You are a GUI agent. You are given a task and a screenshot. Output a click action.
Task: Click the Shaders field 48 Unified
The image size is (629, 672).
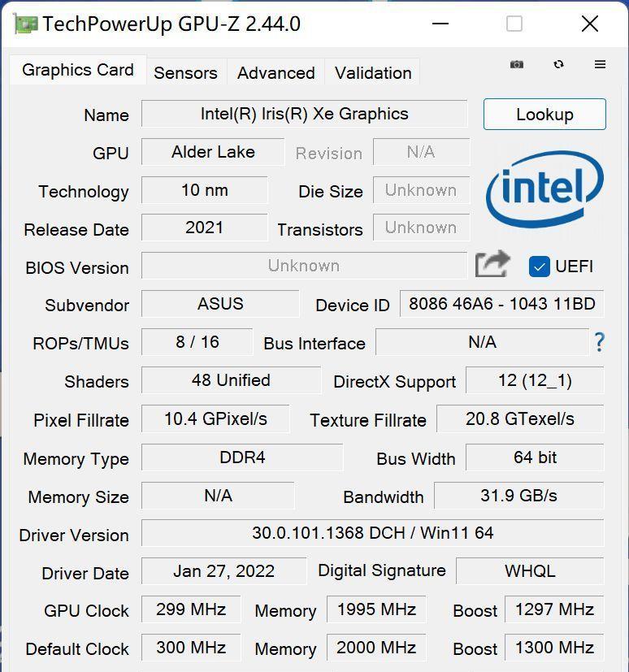point(231,380)
